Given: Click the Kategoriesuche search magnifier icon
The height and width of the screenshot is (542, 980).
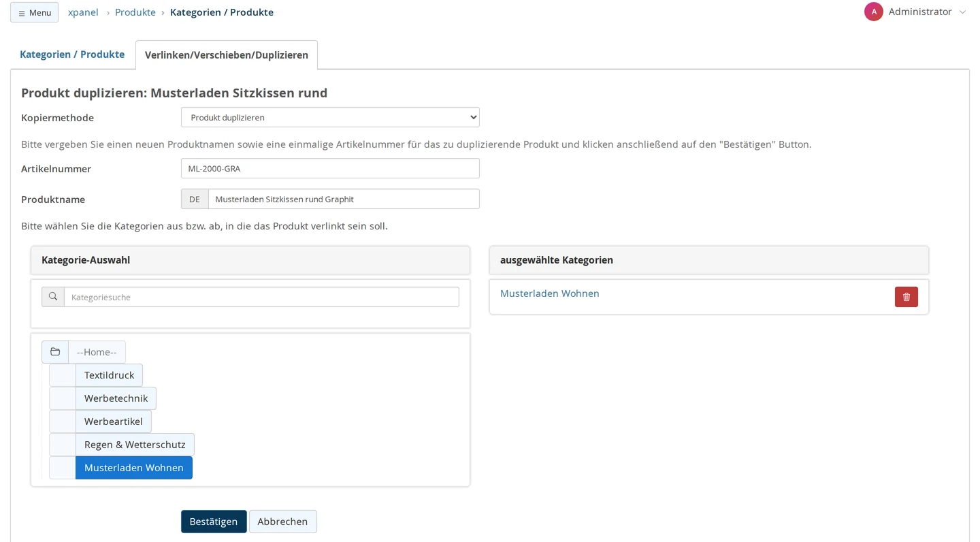Looking at the screenshot, I should pos(53,297).
